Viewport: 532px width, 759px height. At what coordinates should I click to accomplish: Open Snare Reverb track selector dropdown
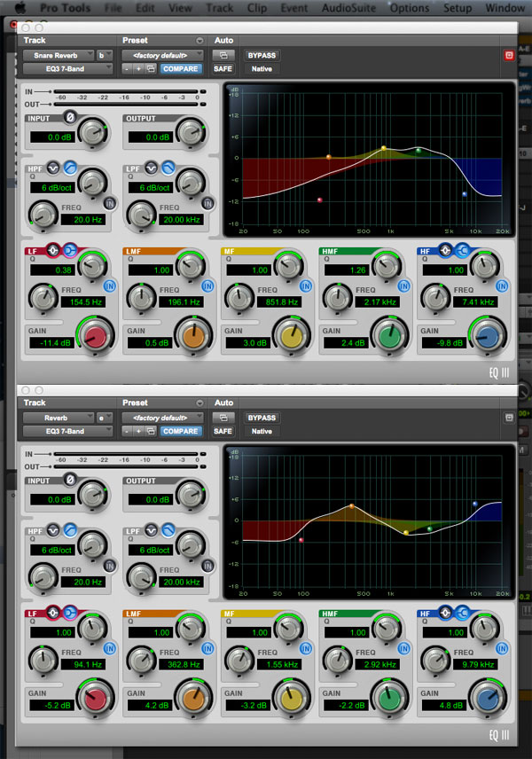(59, 55)
